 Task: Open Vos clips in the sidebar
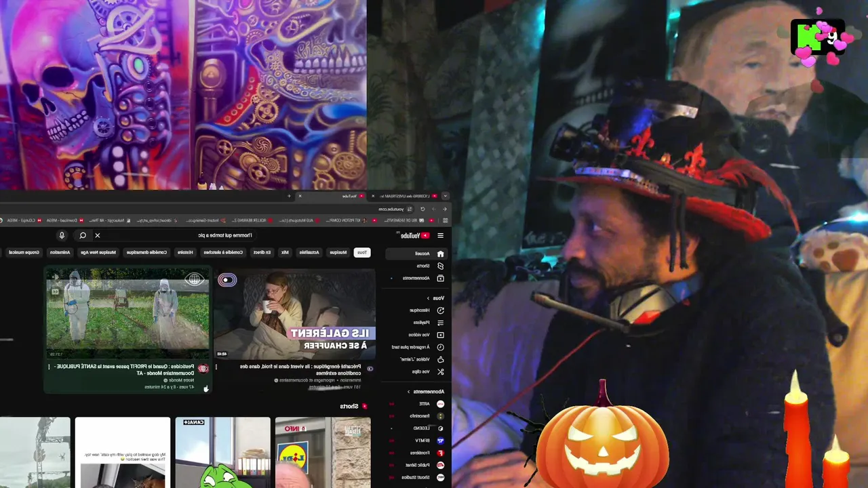[416, 371]
